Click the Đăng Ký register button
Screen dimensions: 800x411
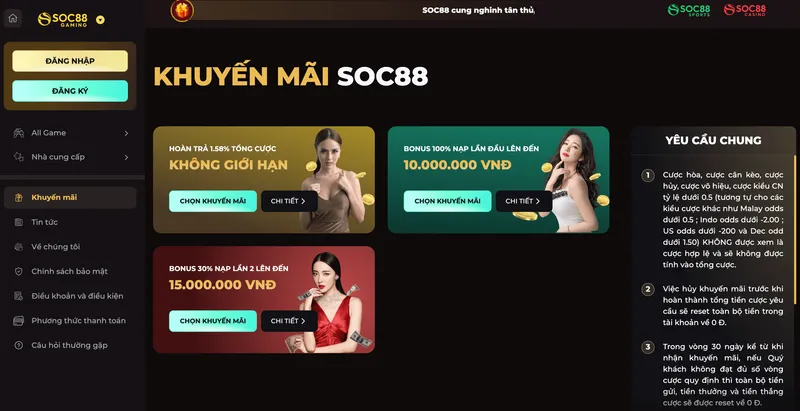pos(70,91)
